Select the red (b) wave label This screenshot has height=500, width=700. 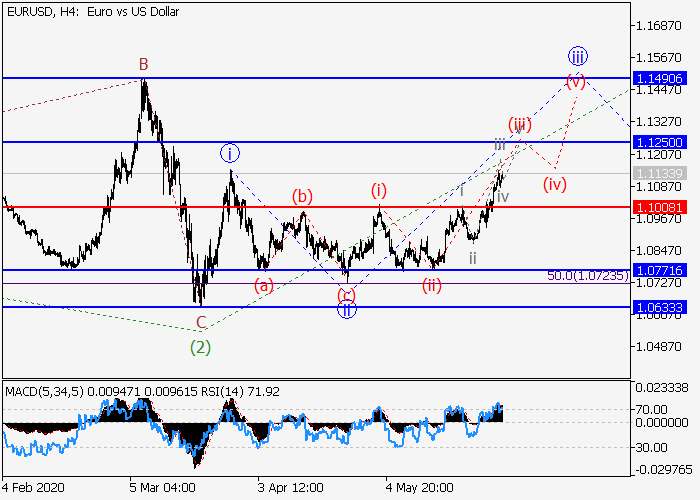click(303, 196)
